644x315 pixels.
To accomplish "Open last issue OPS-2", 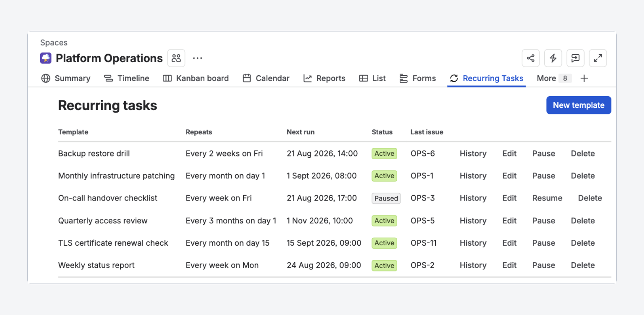I will [422, 265].
